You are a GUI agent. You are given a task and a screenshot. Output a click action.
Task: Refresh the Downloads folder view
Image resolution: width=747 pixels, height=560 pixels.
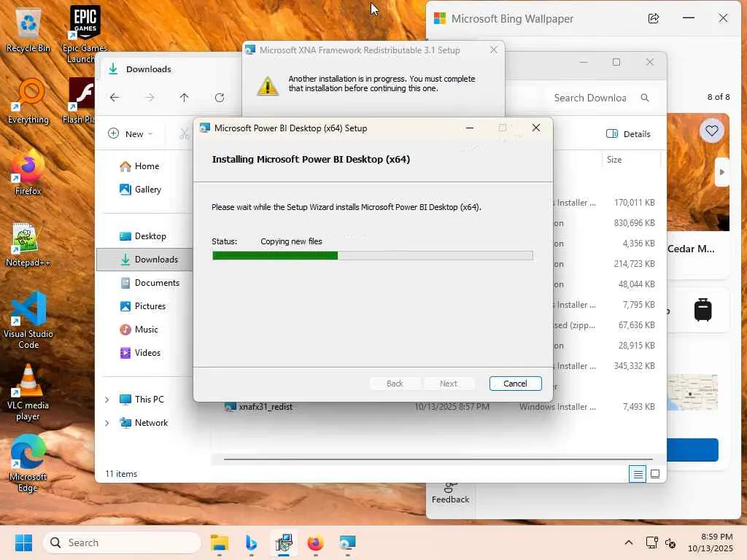tap(219, 98)
